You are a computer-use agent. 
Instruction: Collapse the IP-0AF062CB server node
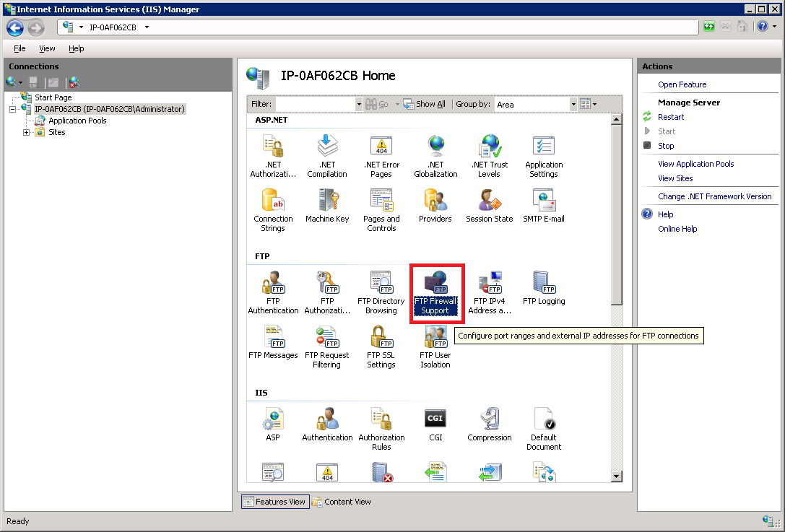(13, 109)
